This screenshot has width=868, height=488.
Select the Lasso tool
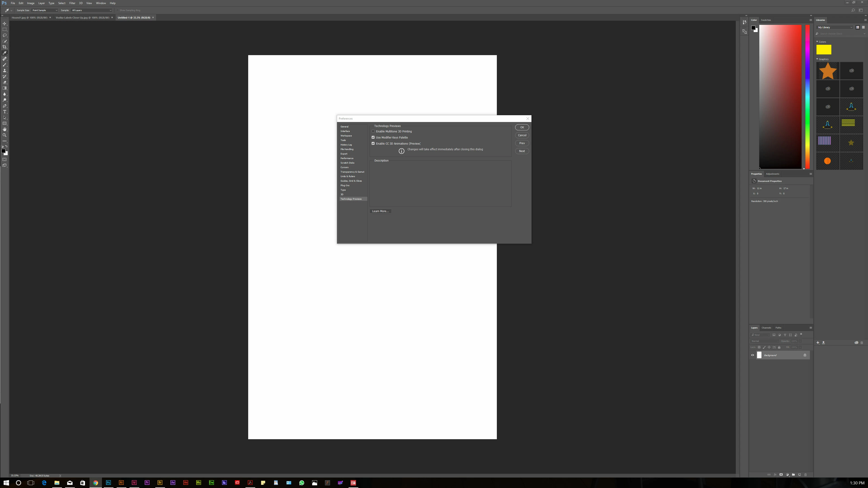(5, 35)
